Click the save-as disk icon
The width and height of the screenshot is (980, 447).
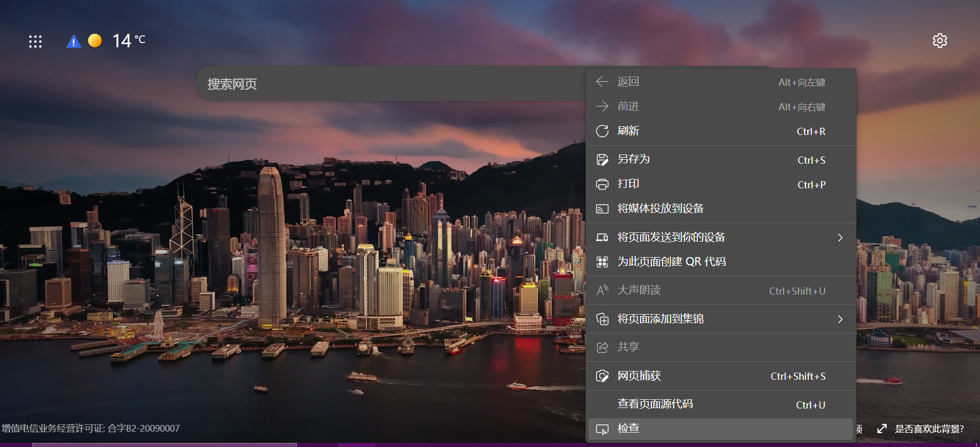click(602, 160)
